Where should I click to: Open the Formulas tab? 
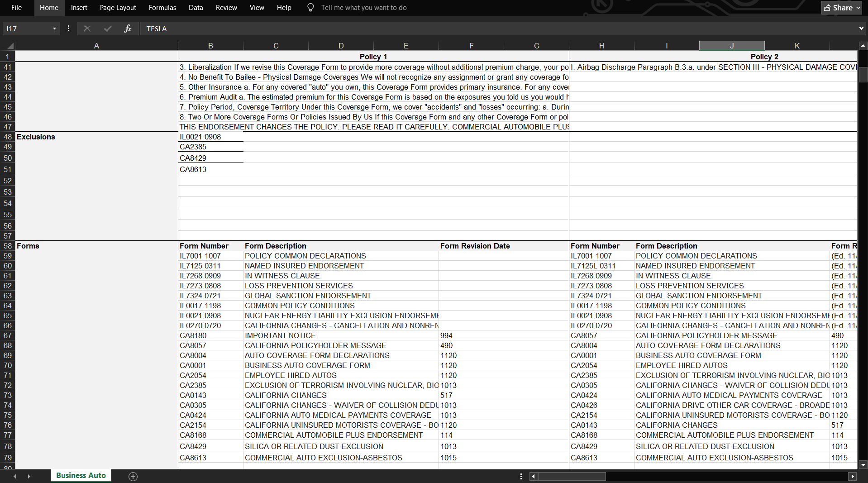162,8
